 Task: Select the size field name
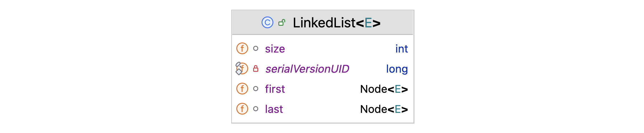coord(275,49)
